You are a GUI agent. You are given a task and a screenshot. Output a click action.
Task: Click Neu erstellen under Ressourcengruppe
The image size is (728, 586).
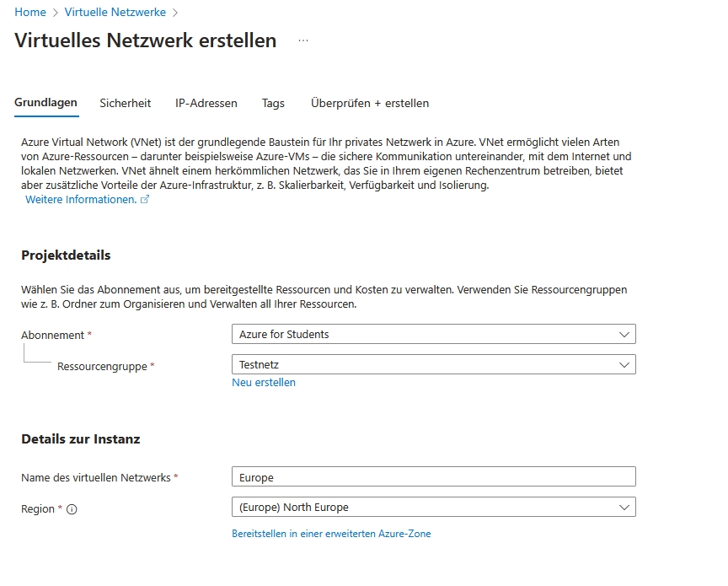pyautogui.click(x=264, y=383)
